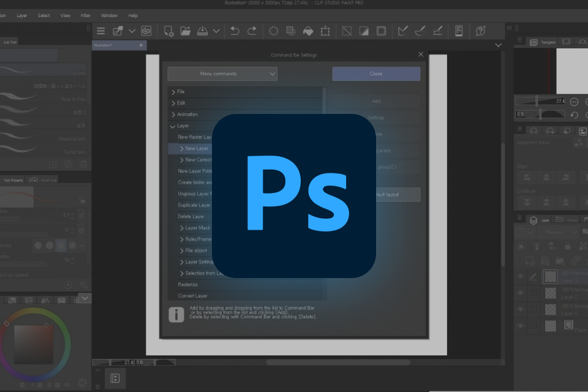Expand the Edit category in command list

point(173,103)
